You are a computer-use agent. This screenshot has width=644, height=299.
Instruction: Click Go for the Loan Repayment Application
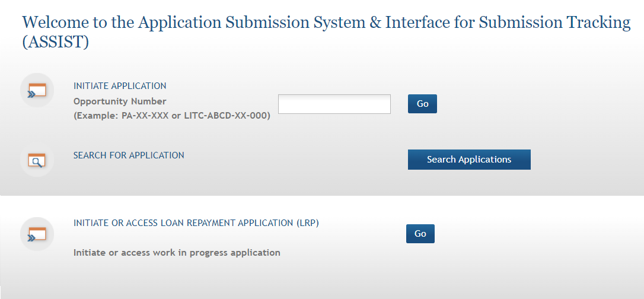[x=420, y=234]
